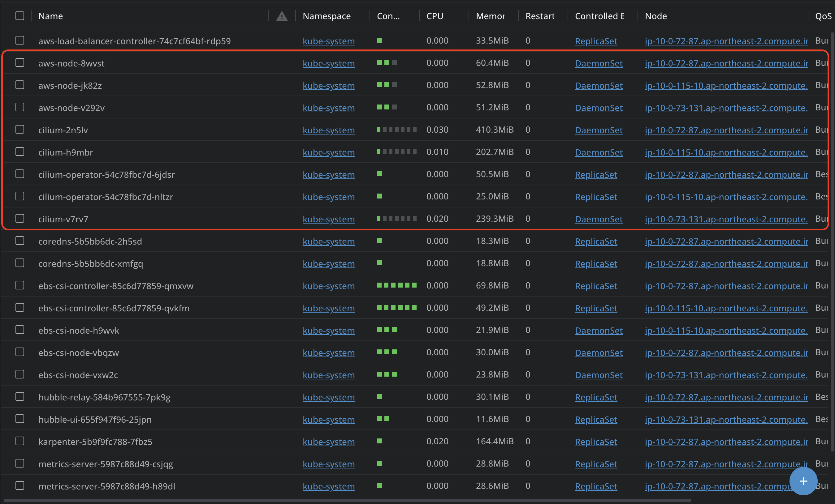Screen dimensions: 835x504
Task: Sort by the CPU column header
Action: point(435,16)
